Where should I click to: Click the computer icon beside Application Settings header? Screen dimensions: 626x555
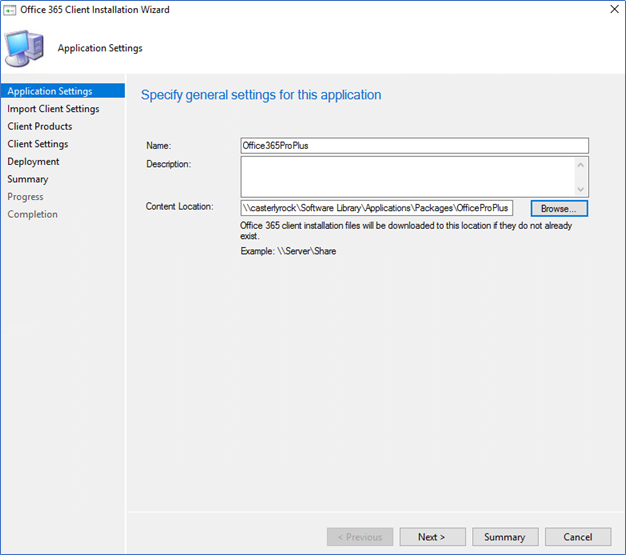point(24,48)
